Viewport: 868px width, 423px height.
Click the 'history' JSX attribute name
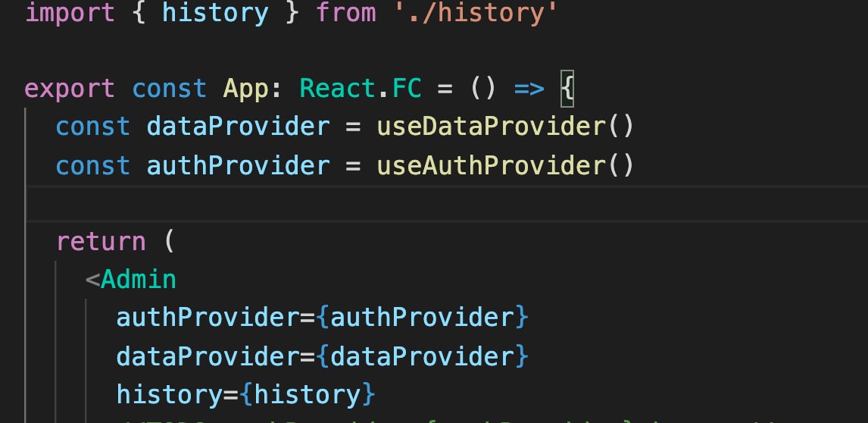(x=170, y=394)
